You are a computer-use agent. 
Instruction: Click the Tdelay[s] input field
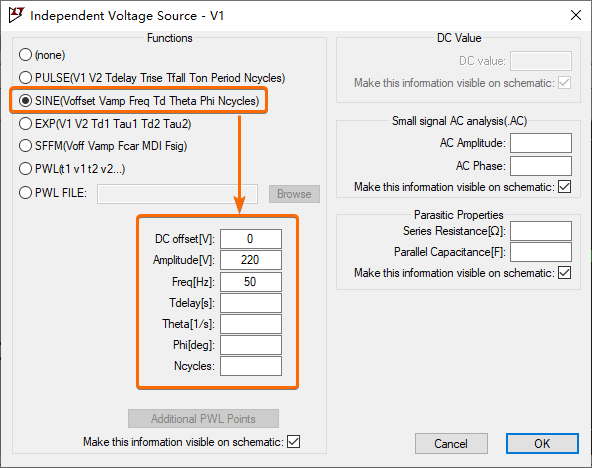tap(251, 303)
